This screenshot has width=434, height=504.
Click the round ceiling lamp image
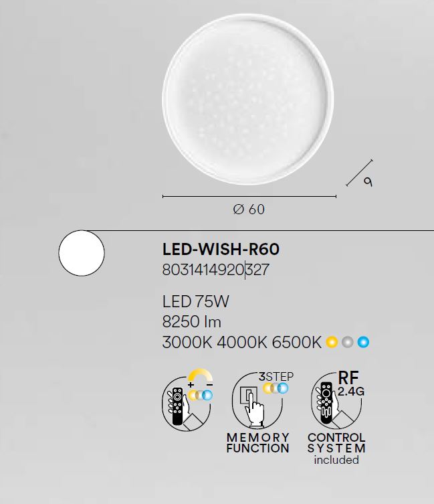tap(248, 99)
